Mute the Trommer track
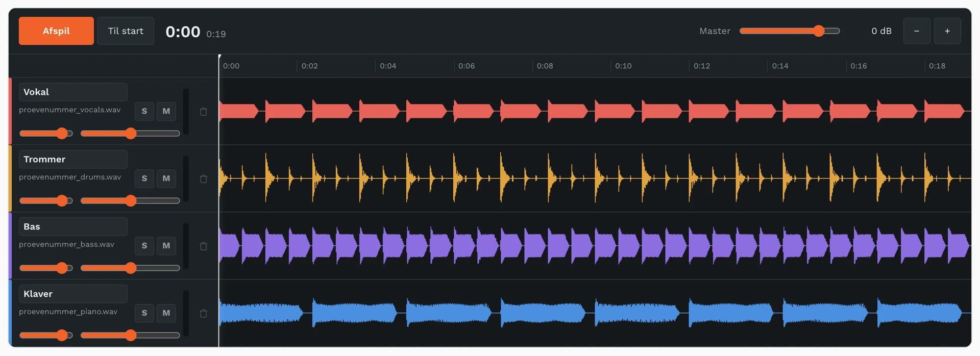 166,179
